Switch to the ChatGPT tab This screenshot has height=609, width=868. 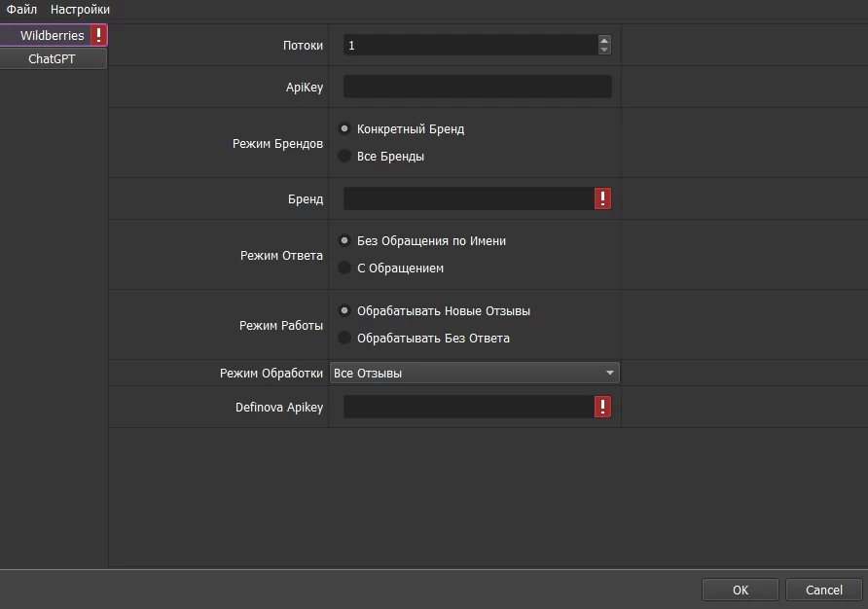click(54, 58)
